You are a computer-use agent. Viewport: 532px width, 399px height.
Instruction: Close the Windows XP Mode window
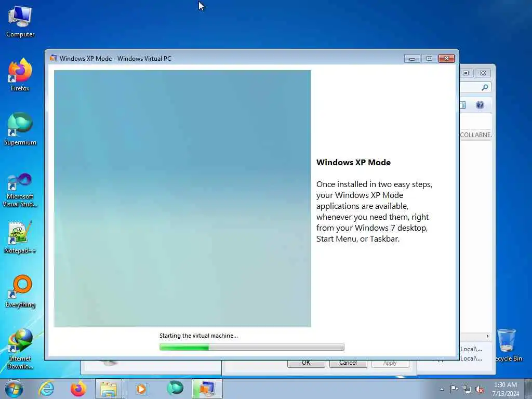point(446,59)
